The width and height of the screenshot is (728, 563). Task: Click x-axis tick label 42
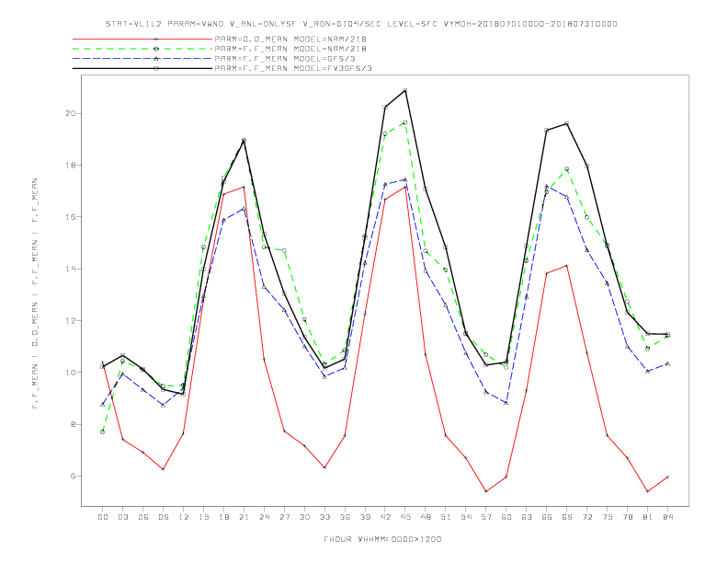click(x=385, y=517)
